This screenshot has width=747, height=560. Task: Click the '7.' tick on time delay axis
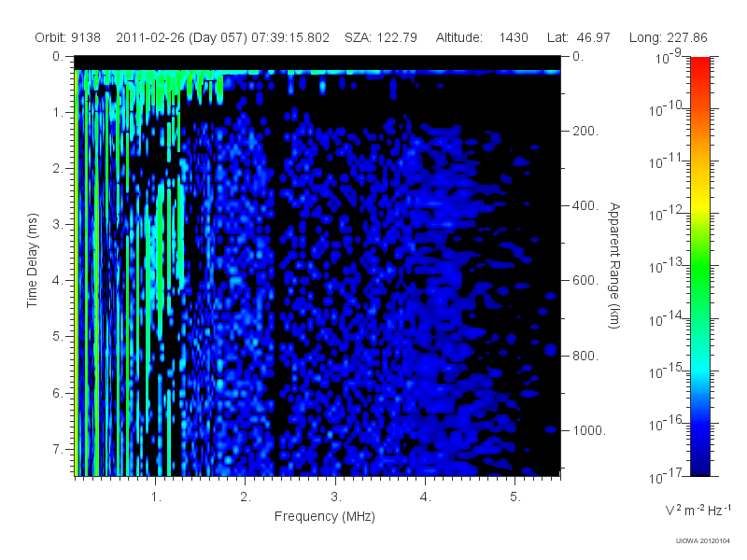pos(58,449)
